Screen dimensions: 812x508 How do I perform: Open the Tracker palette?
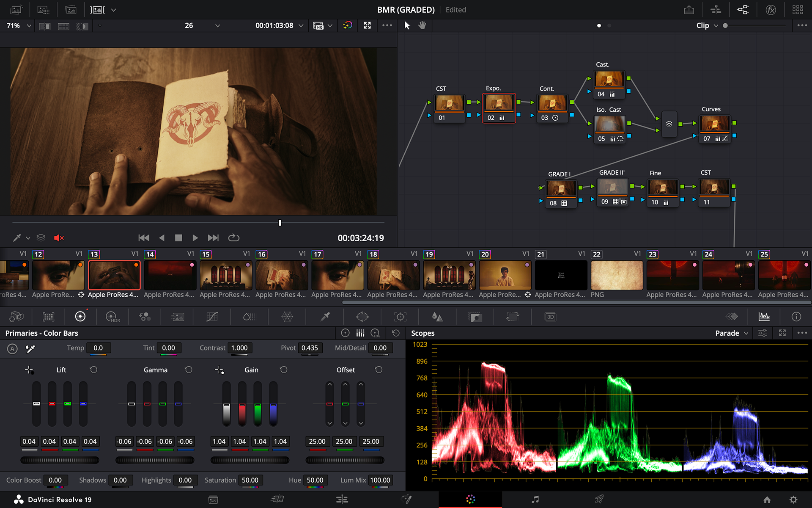coord(400,317)
